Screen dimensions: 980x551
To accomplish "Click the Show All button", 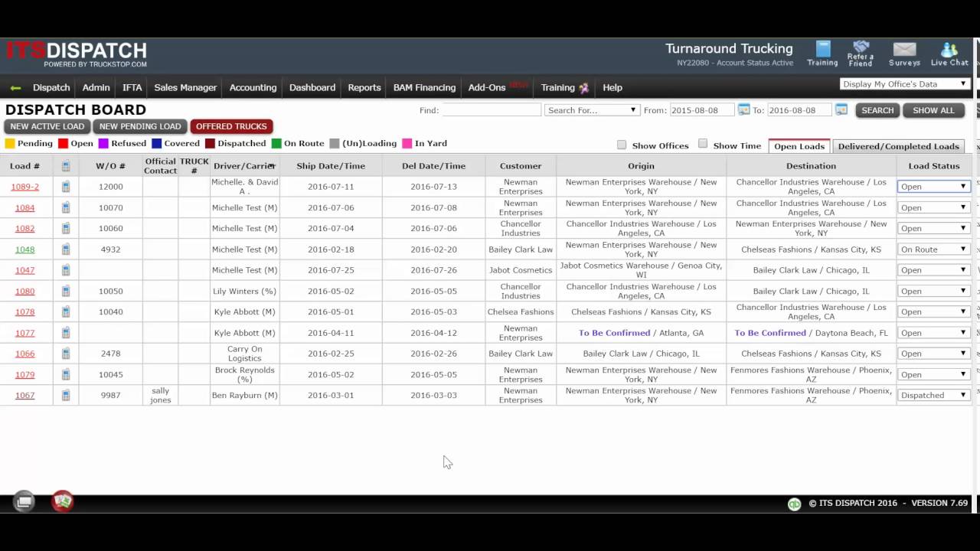I will click(933, 110).
